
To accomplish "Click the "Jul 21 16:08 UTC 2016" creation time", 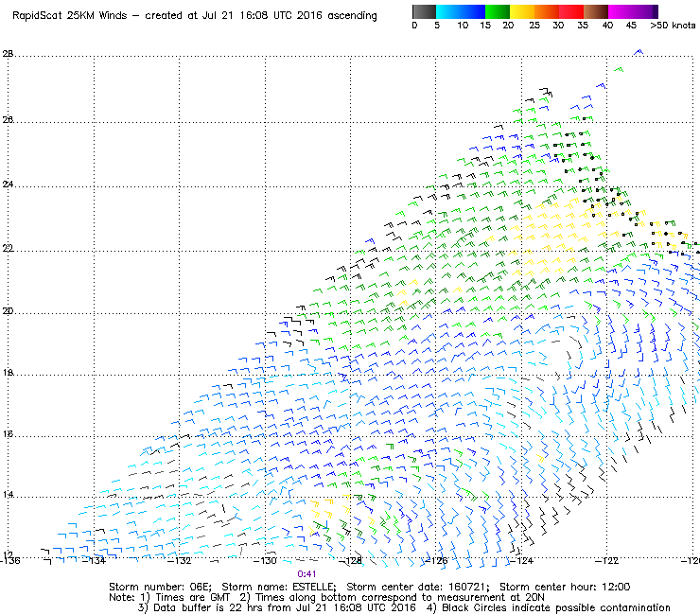I will [262, 16].
